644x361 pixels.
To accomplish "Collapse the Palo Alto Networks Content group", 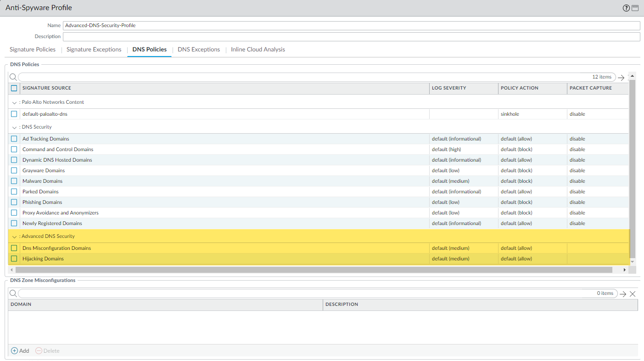I will tap(15, 102).
